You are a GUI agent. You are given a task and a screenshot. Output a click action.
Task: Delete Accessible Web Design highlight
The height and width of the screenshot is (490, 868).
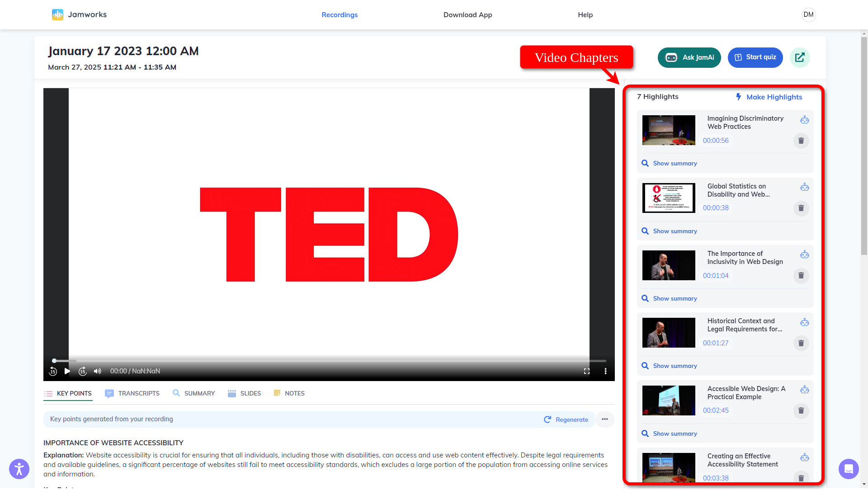(801, 410)
